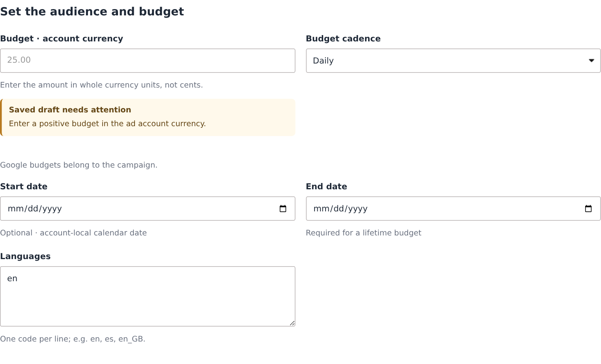Focus the Languages text area
601x364 pixels.
pos(148,297)
